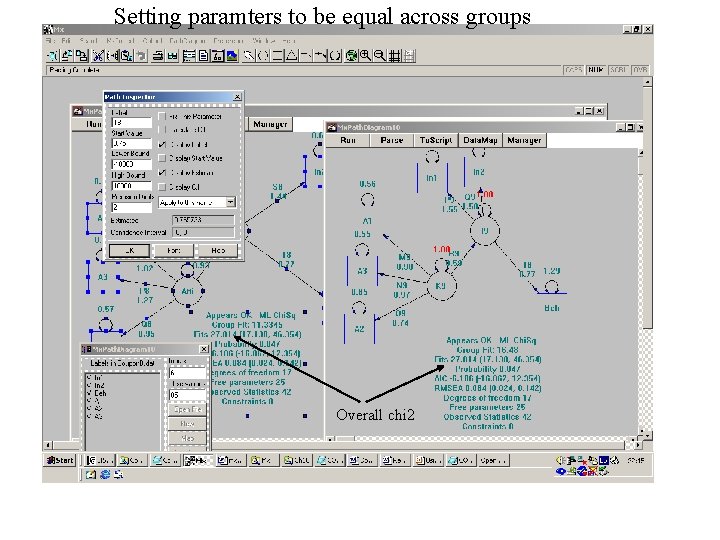The height and width of the screenshot is (540, 720).
Task: Enable the Fix this Parameter checkbox
Action: click(x=162, y=116)
